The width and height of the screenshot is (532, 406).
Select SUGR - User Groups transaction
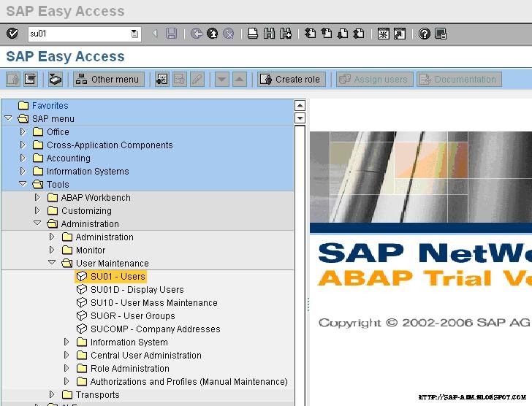tap(133, 316)
